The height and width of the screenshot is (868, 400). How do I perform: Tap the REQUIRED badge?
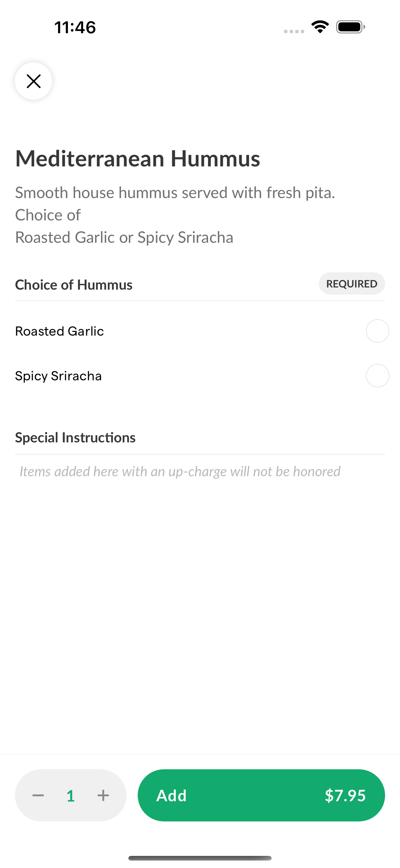pos(352,284)
